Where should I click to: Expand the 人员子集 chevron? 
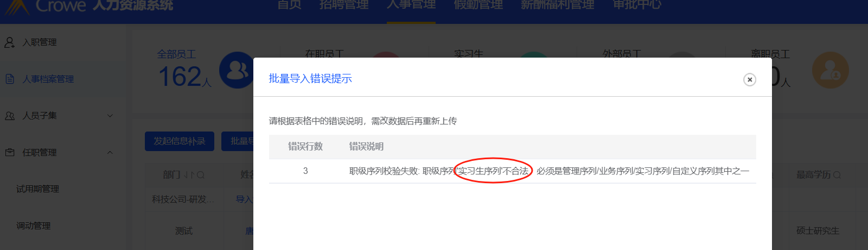point(110,116)
